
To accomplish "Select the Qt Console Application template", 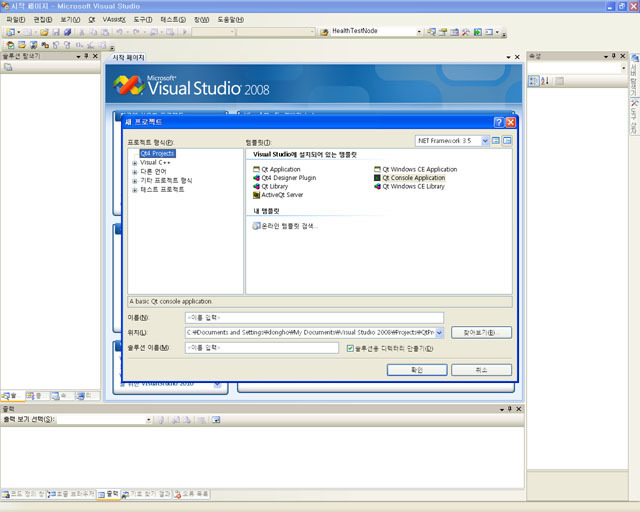I will [409, 178].
